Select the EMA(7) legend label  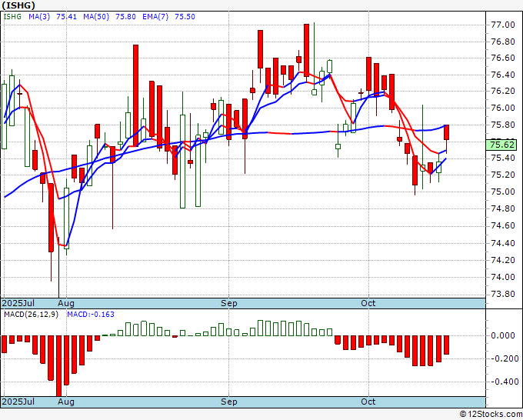(155, 17)
